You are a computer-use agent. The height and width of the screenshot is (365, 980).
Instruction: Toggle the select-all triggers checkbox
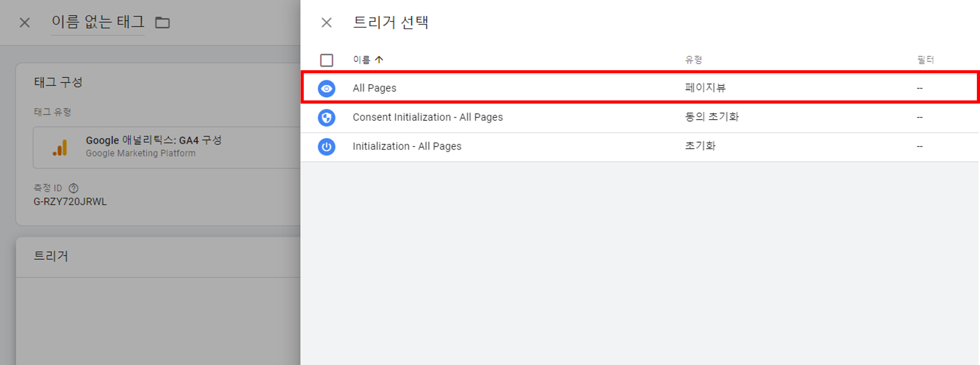(326, 60)
